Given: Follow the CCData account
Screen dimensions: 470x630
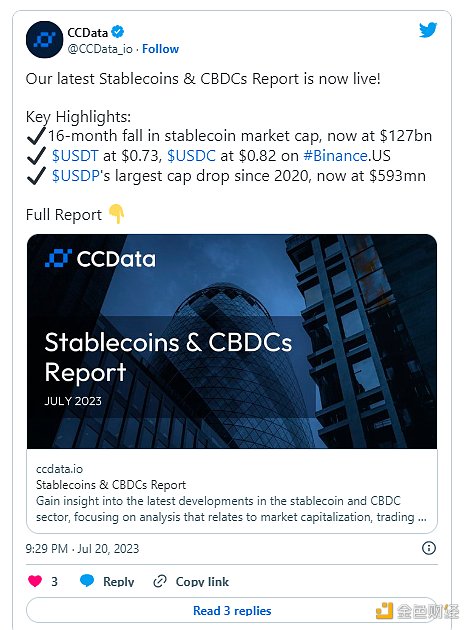Looking at the screenshot, I should pos(160,49).
